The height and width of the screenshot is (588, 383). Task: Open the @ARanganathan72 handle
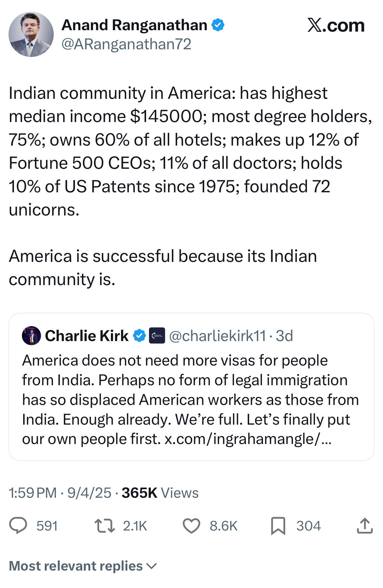pyautogui.click(x=126, y=44)
